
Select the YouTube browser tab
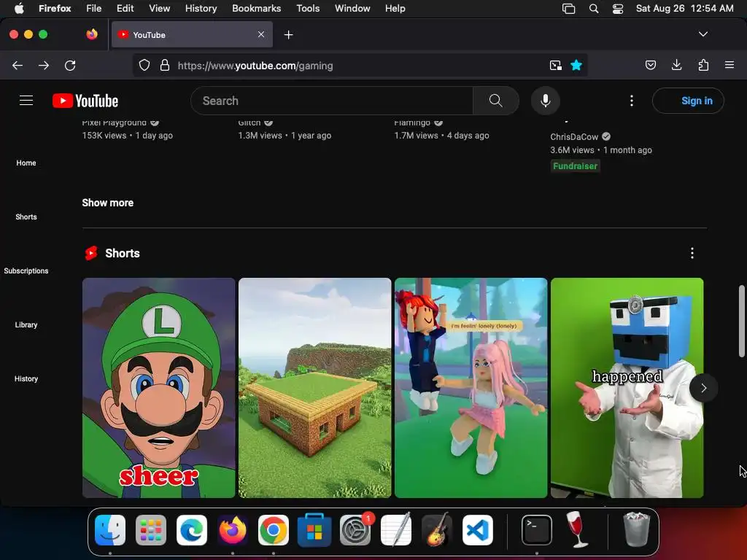(192, 34)
